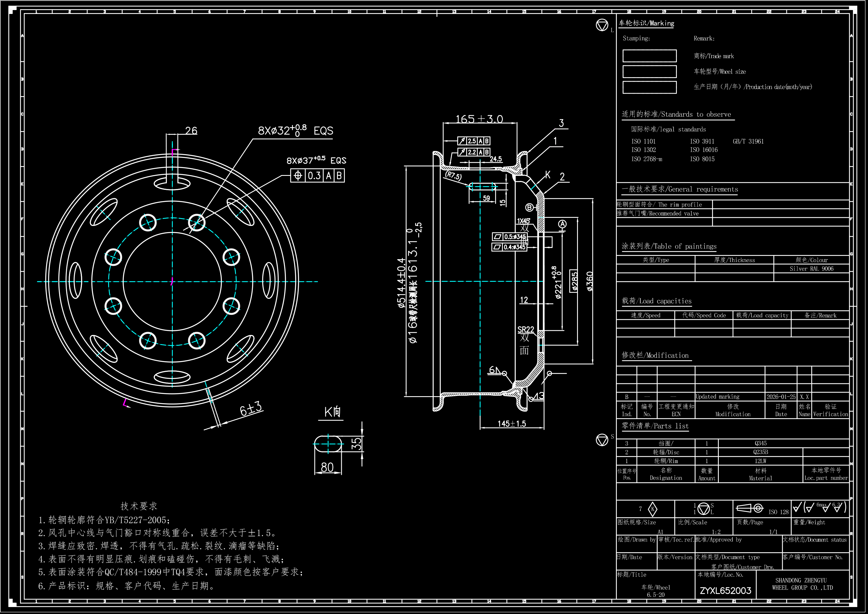The image size is (868, 614).
Task: Click the circled datum B marker
Action: (529, 207)
